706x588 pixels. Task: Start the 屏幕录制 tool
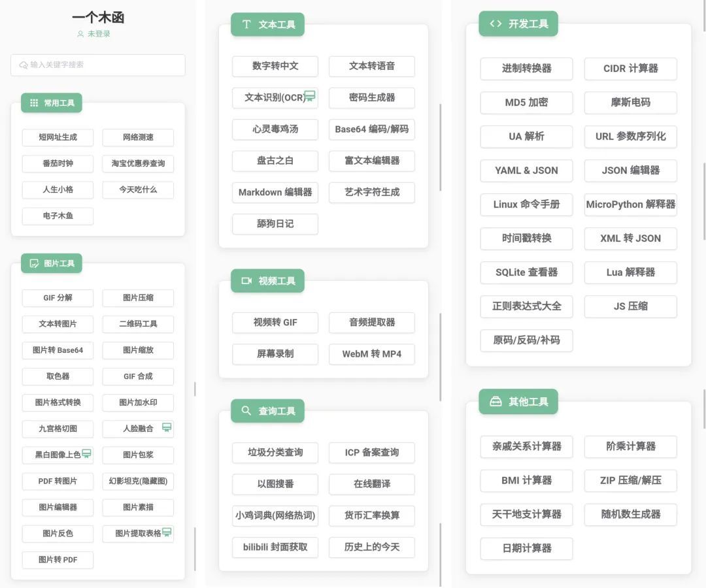275,354
